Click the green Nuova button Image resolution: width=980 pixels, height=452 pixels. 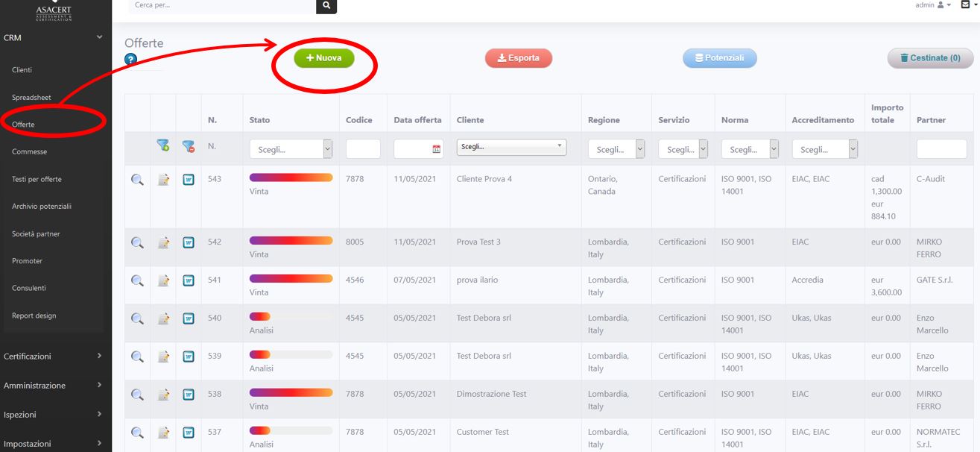[x=324, y=58]
